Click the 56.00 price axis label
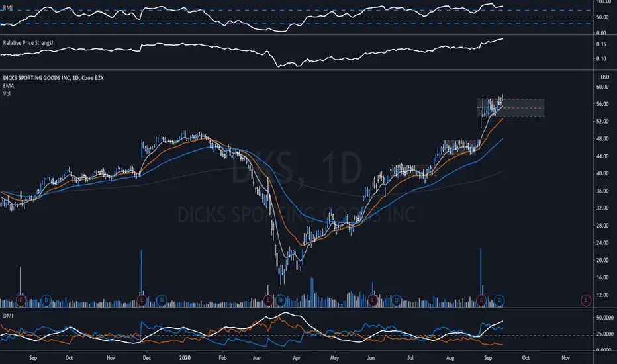617x364 pixels. point(602,105)
